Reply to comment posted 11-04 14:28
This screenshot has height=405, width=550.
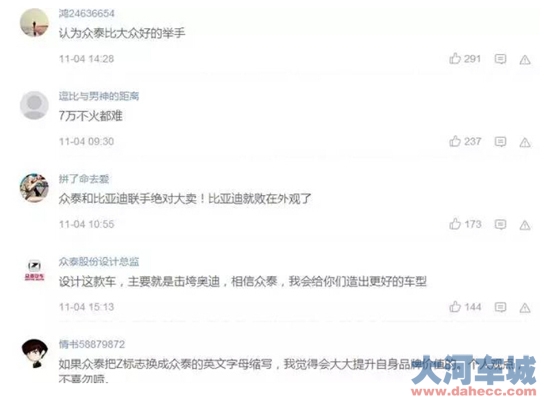(x=500, y=59)
